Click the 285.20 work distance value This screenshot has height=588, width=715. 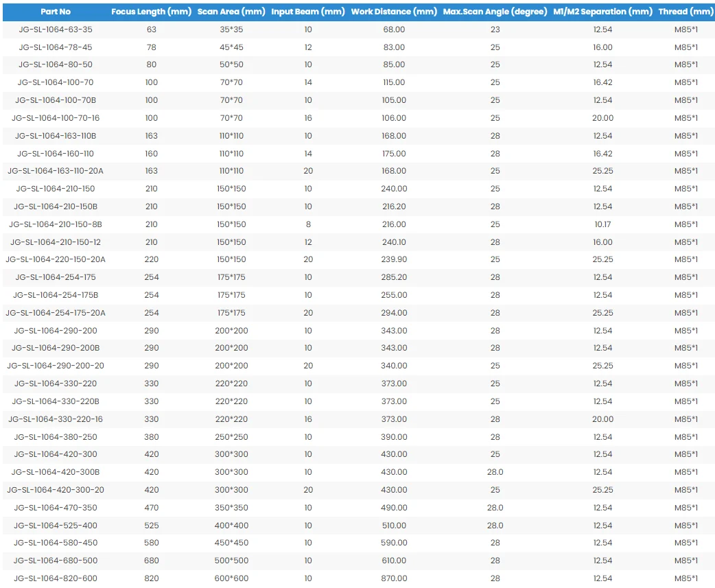(x=394, y=277)
